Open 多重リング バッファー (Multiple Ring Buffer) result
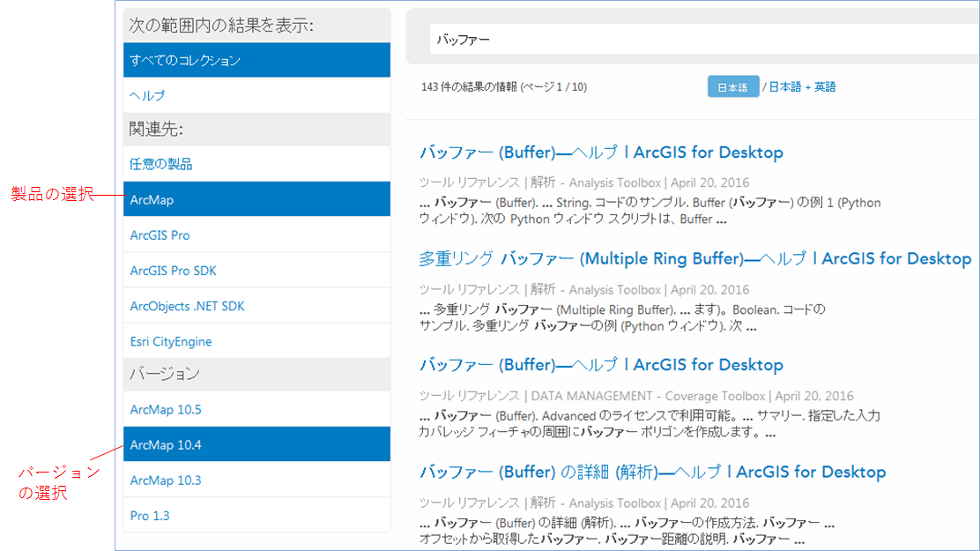 tap(695, 258)
